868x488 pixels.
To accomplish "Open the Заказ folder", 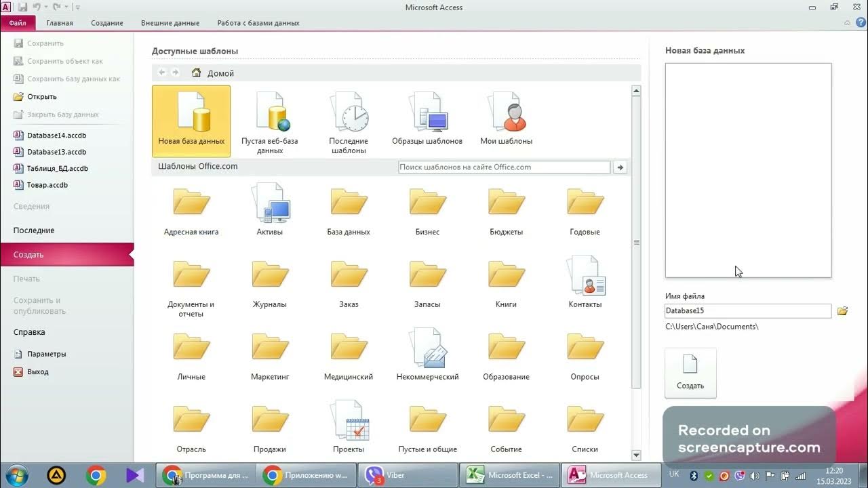I will pos(349,283).
